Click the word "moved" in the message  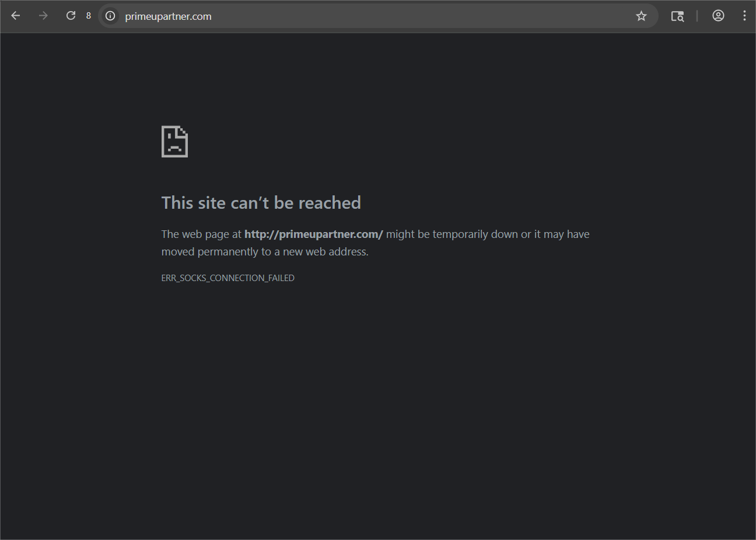tap(178, 252)
